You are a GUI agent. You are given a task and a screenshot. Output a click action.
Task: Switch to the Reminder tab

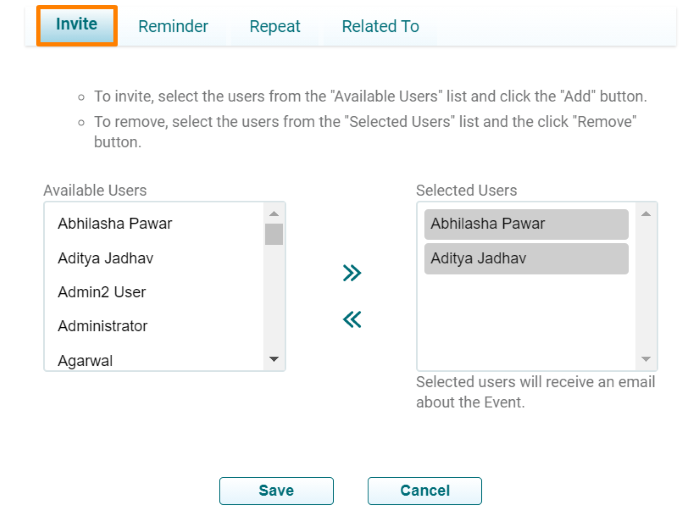(x=173, y=27)
